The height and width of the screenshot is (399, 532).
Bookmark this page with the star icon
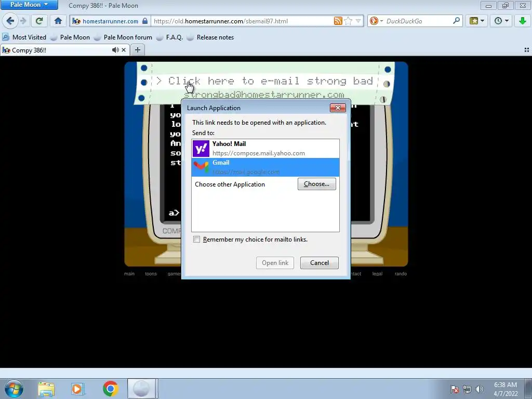tap(348, 21)
